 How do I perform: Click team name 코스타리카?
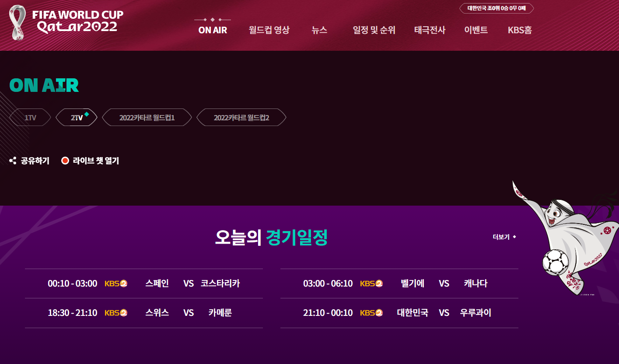click(x=220, y=283)
